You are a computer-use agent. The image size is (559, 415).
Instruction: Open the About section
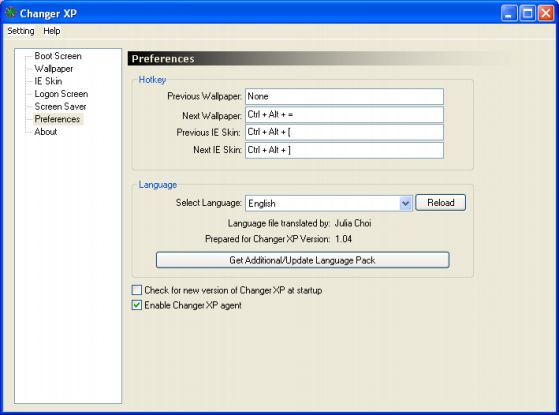(46, 132)
